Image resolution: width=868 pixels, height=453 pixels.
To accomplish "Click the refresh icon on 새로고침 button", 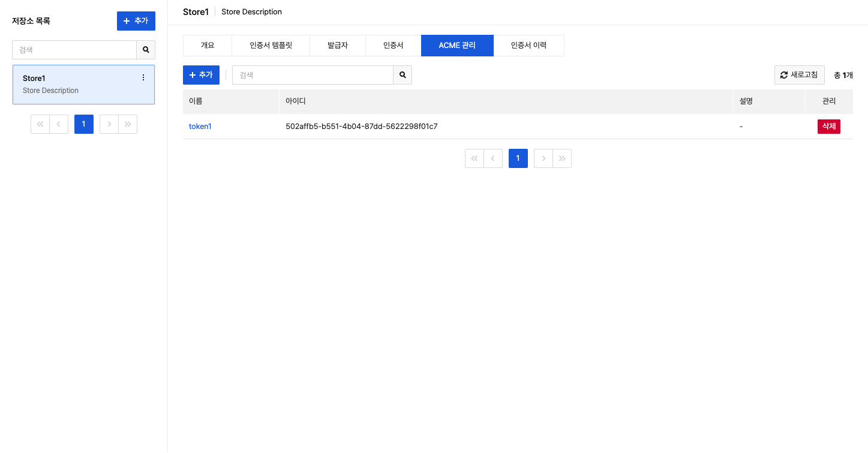I will click(x=784, y=74).
